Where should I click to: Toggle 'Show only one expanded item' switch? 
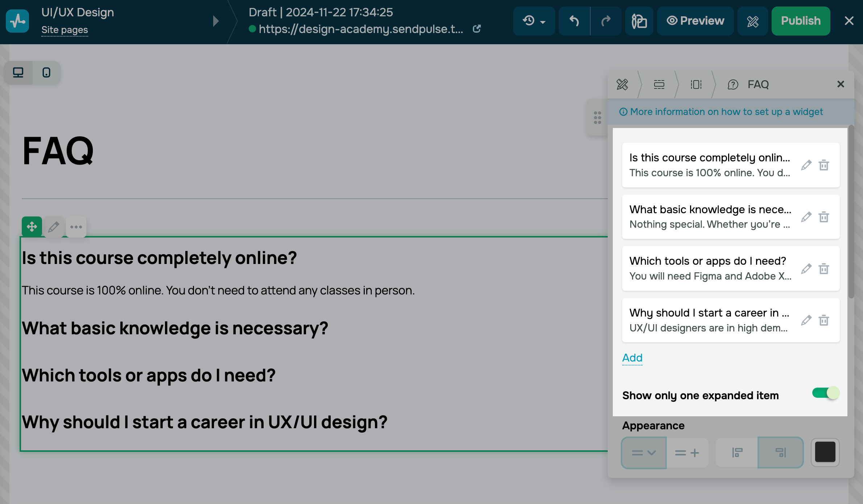825,393
